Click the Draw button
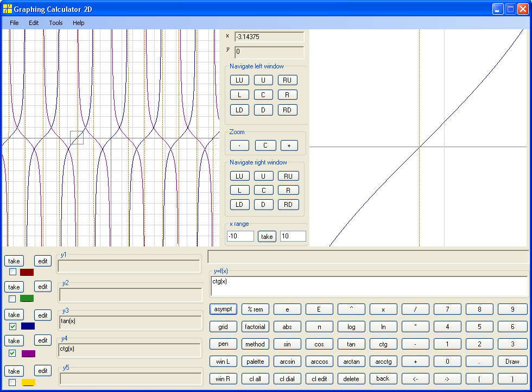Image resolution: width=532 pixels, height=392 pixels. point(512,362)
